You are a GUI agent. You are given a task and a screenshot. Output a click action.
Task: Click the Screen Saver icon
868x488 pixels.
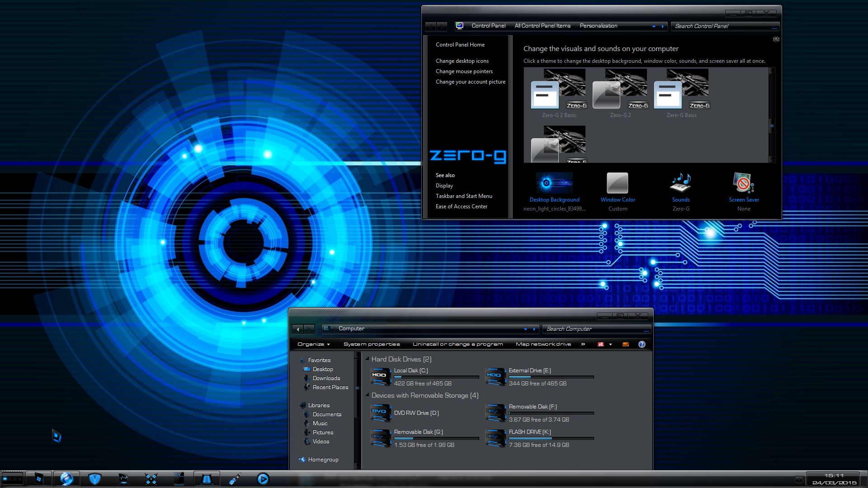(x=743, y=183)
